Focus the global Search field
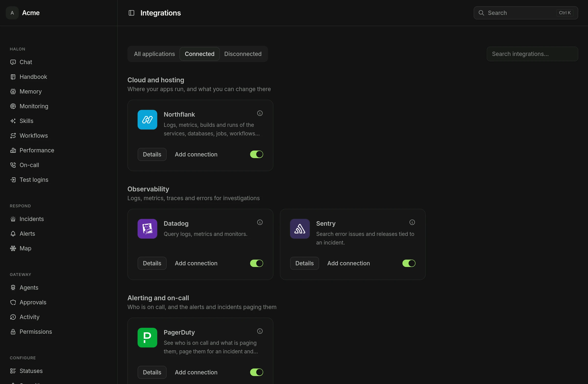 [526, 13]
